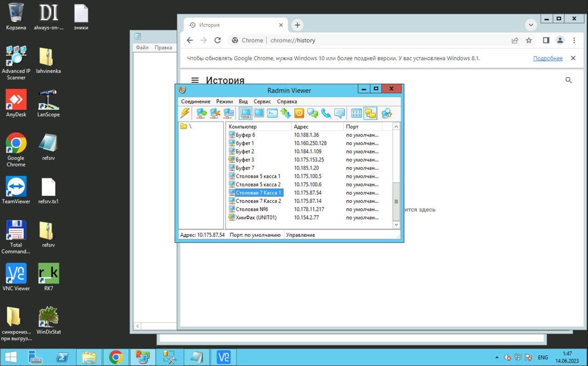Click the Add new connection icon
This screenshot has width=588, height=366.
click(201, 113)
